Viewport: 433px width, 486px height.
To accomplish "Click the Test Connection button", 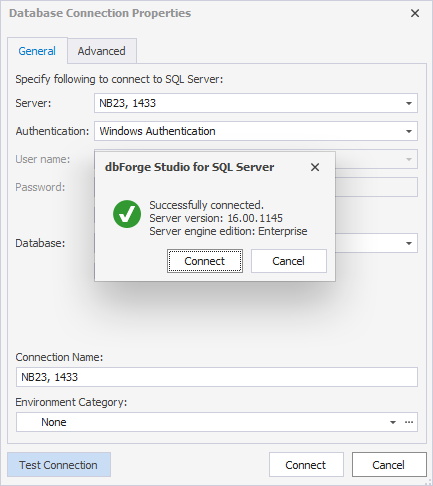I will click(59, 465).
